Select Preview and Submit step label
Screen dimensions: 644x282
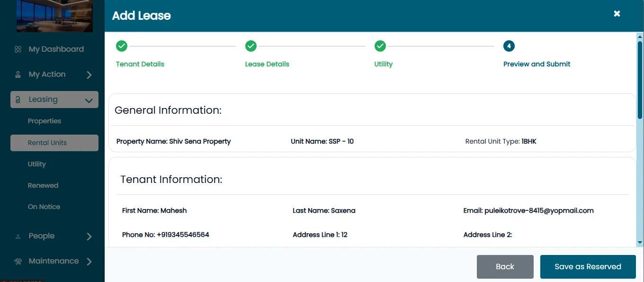coord(537,64)
